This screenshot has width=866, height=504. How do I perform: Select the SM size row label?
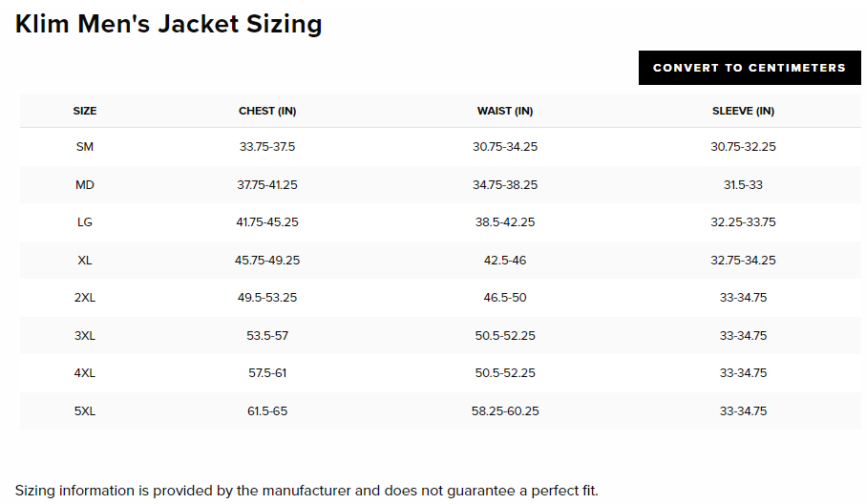tap(85, 147)
